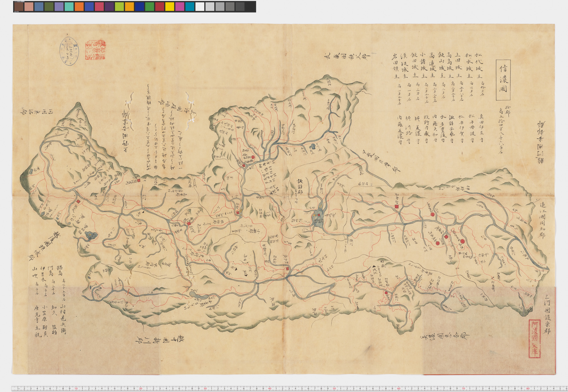Click the name 真田伊豆守

point(481,129)
